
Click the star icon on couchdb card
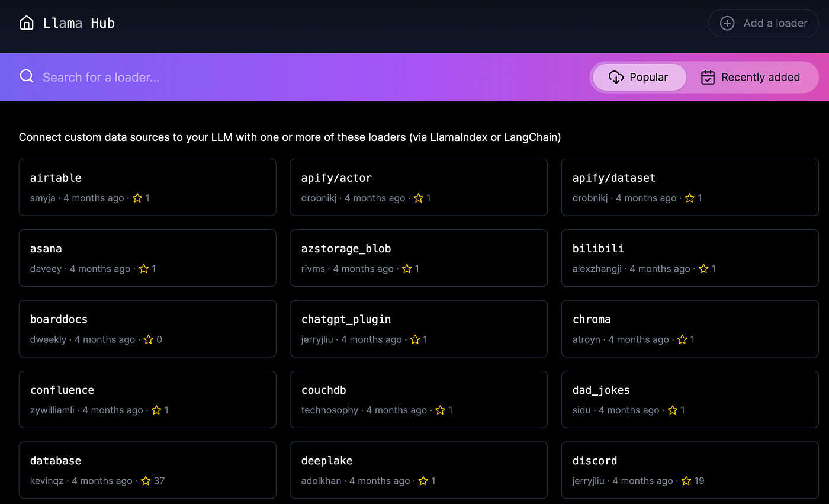(440, 410)
